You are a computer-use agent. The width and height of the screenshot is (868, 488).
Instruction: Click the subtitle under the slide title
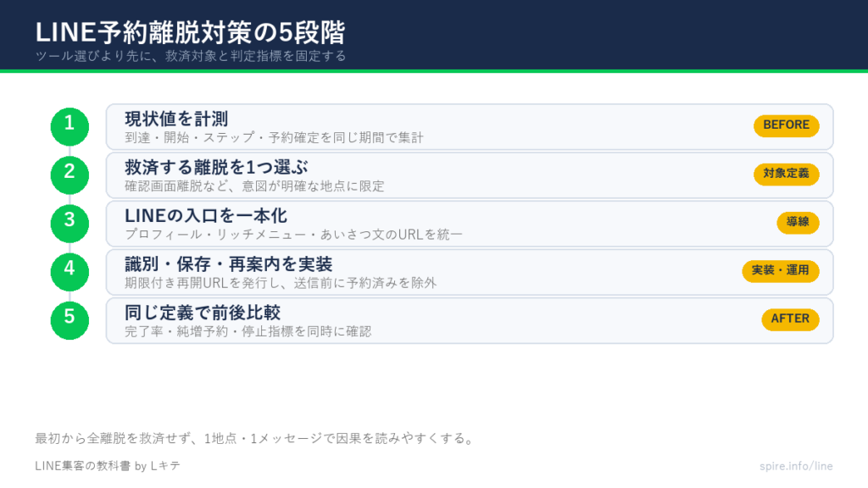[x=191, y=56]
